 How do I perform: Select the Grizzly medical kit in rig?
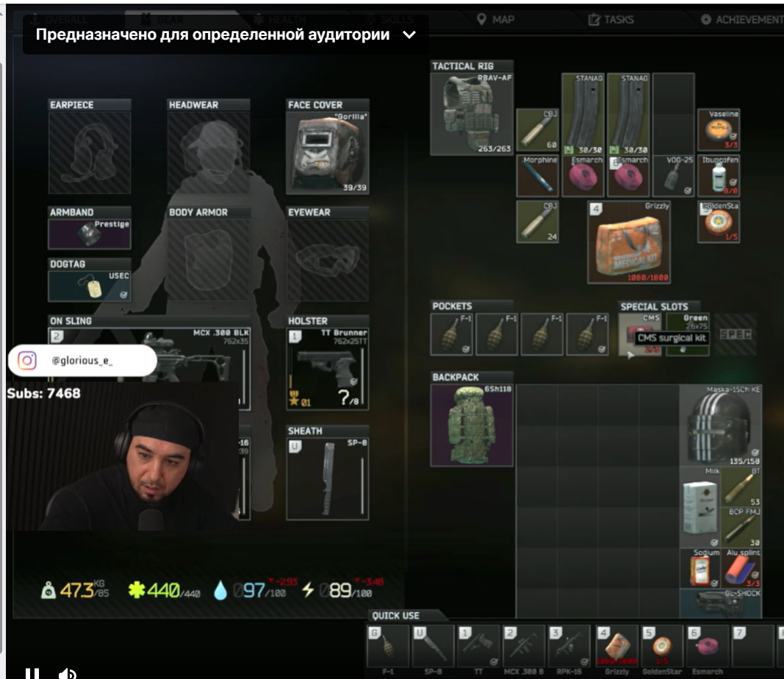click(629, 242)
